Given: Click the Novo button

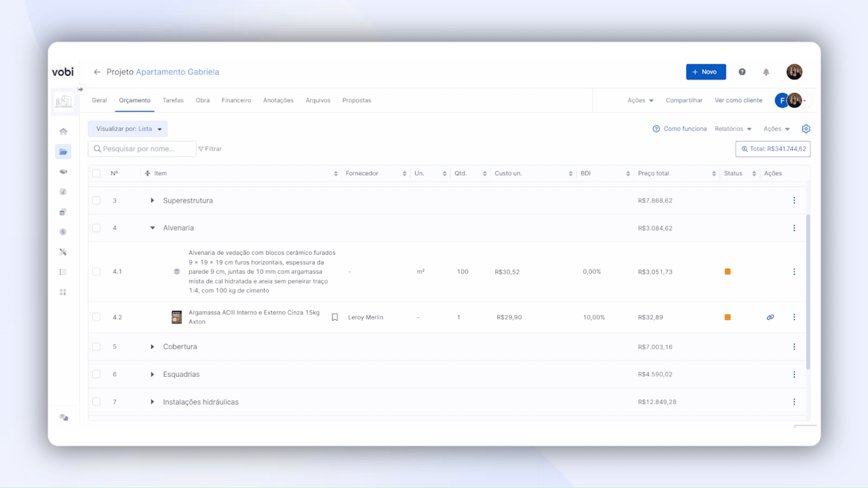Looking at the screenshot, I should point(706,72).
